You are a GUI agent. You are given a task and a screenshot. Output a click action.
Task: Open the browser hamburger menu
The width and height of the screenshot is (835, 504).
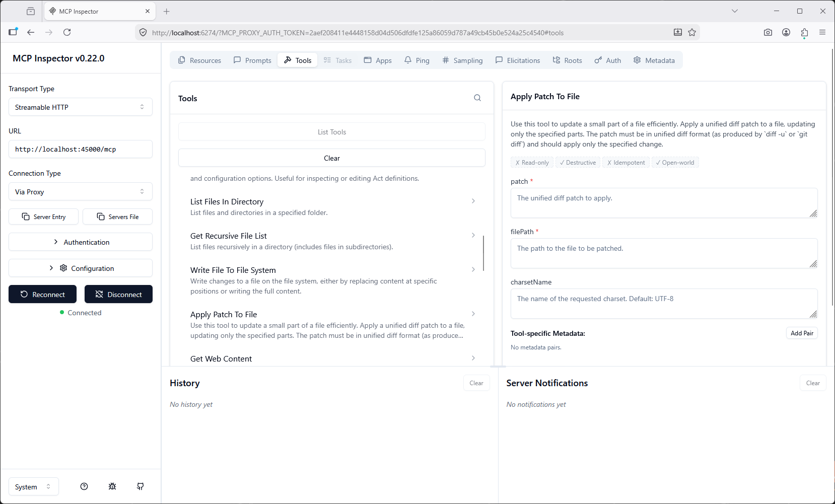[x=822, y=32]
